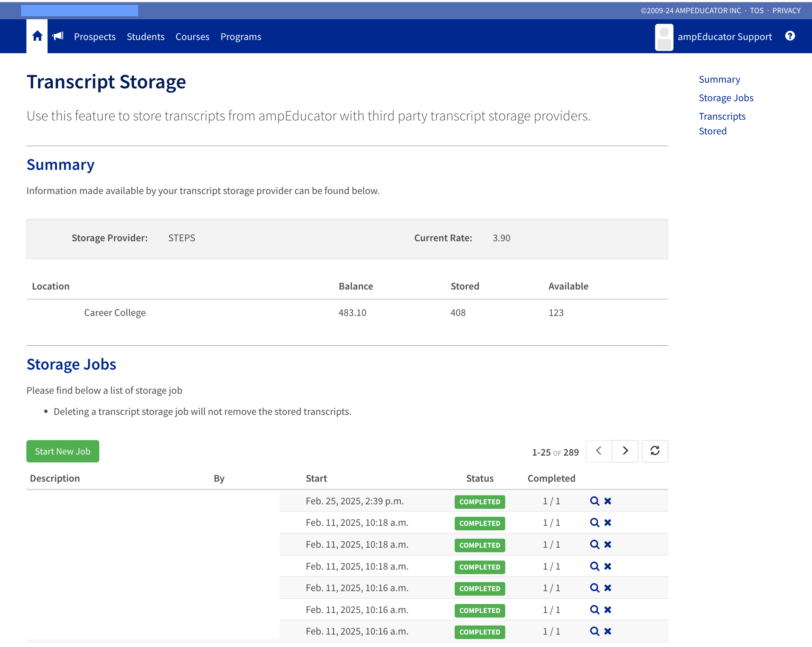
Task: View details of Feb. 25 2:39 p.m. job
Action: coord(594,501)
